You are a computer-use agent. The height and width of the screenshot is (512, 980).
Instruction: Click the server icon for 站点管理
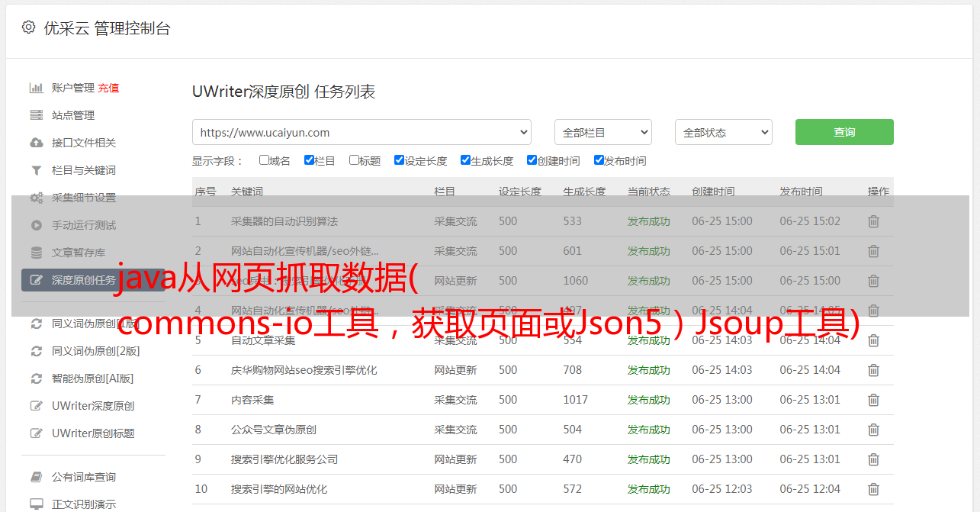tap(36, 115)
